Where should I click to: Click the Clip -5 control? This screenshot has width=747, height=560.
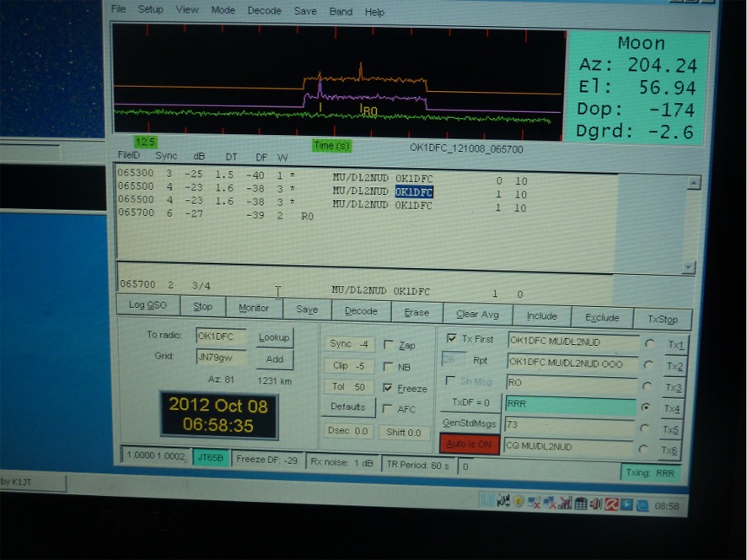click(x=349, y=365)
